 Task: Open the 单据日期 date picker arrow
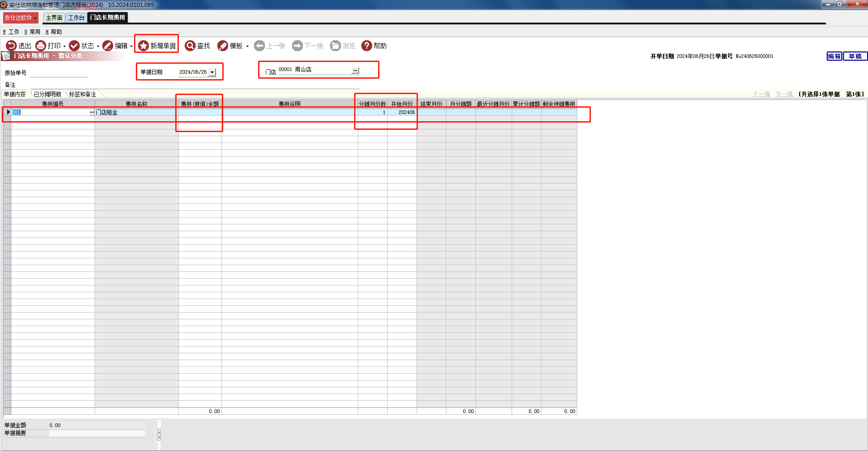coord(212,72)
